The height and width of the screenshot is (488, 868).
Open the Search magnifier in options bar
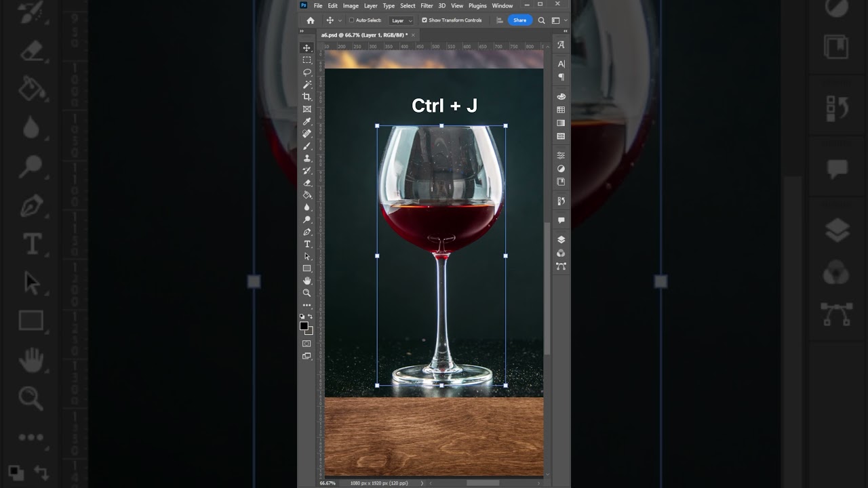541,20
